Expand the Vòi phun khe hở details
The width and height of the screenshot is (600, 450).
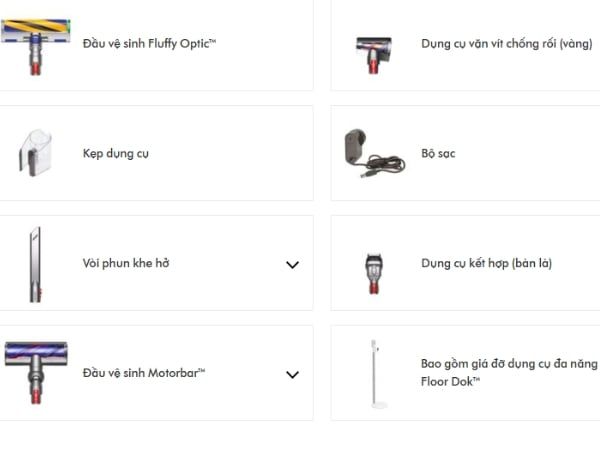click(292, 265)
